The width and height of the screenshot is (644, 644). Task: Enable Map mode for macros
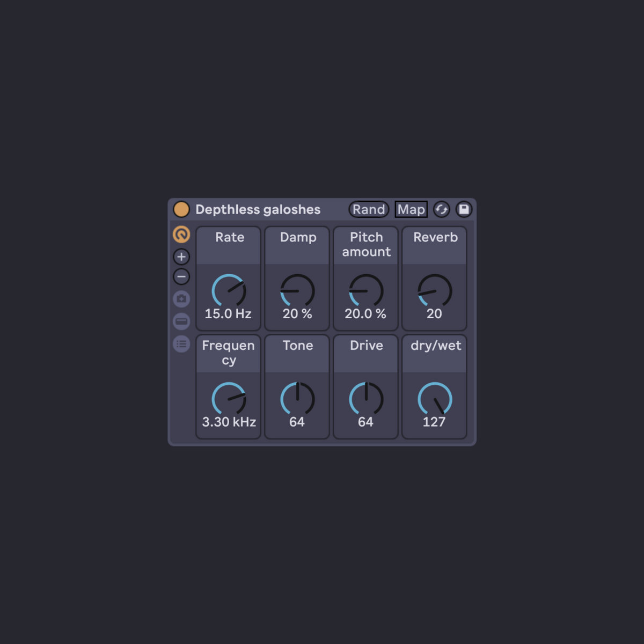coord(411,209)
